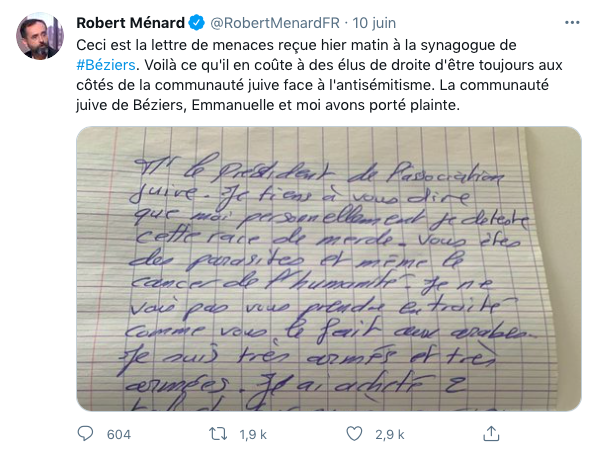Click the 604 replies count
598x456 pixels.
click(119, 434)
